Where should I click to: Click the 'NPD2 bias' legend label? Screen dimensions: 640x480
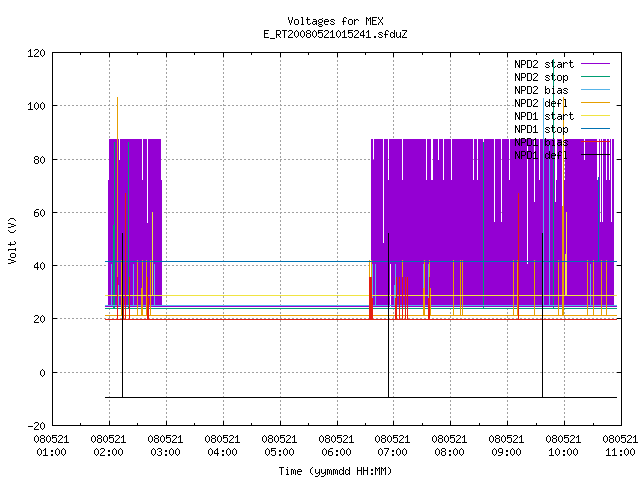pos(541,90)
